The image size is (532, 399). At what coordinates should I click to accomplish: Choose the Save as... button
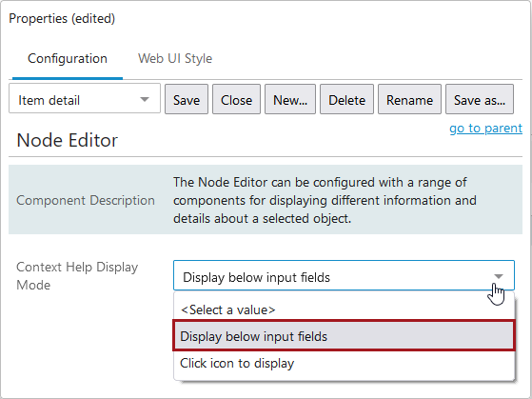tap(480, 99)
